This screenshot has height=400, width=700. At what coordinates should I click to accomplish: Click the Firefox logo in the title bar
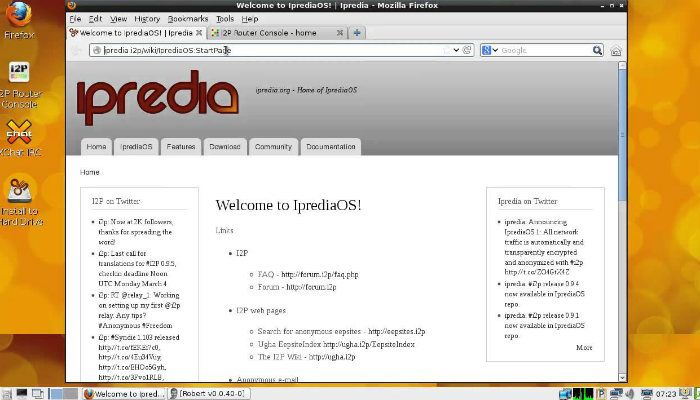pyautogui.click(x=71, y=5)
